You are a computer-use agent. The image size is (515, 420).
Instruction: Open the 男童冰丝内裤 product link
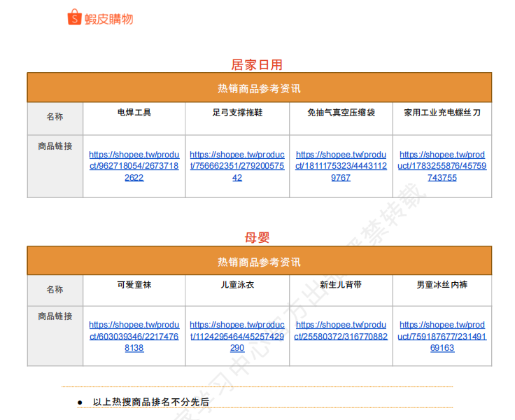442,336
